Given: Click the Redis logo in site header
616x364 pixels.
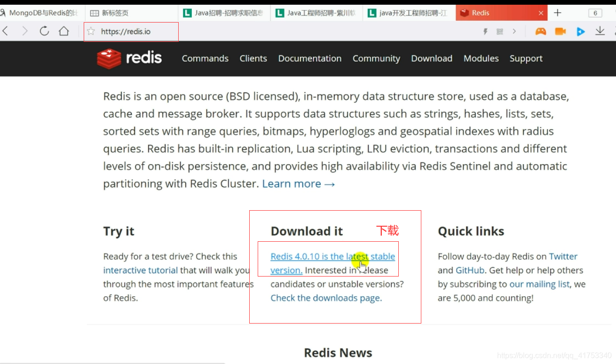Looking at the screenshot, I should click(129, 58).
